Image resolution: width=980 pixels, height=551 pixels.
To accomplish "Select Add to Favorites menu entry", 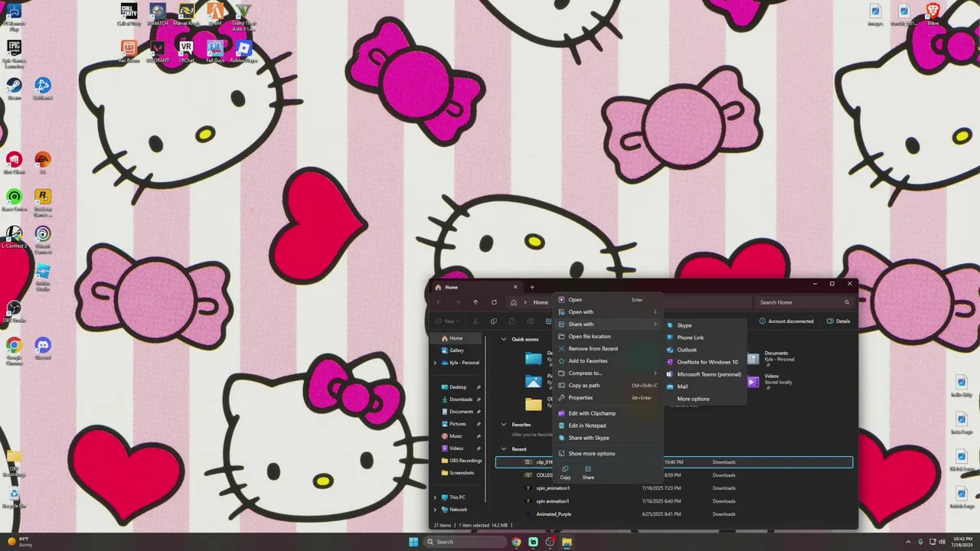I will (608, 360).
